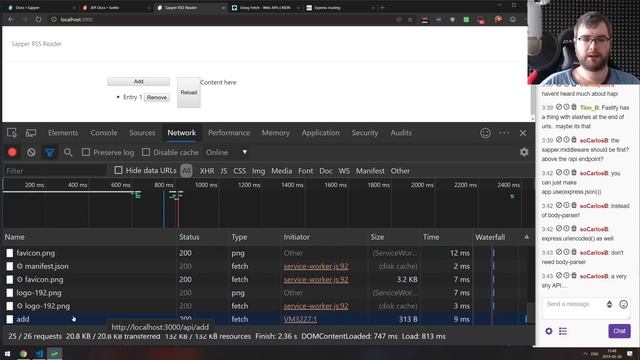
Task: Toggle the Hide data URLs checkbox
Action: (118, 170)
